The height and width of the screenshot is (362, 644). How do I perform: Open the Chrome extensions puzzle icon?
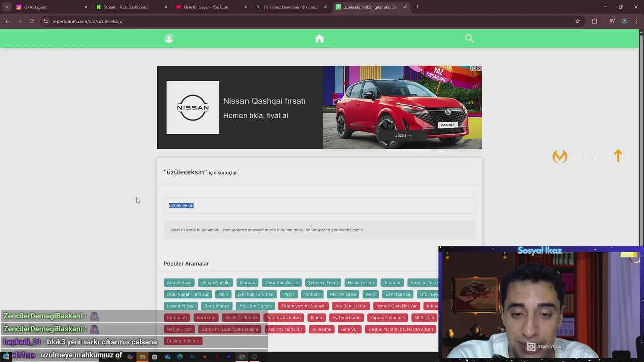coord(595,21)
